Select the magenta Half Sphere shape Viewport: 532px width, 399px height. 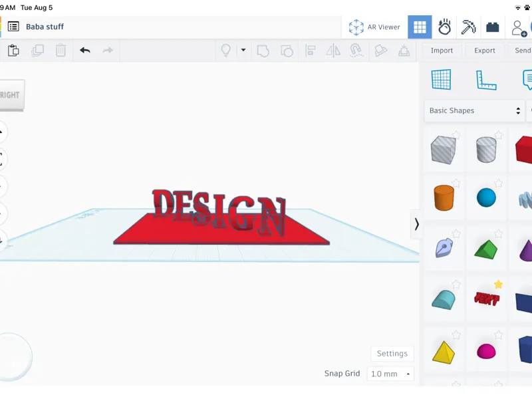tap(486, 352)
